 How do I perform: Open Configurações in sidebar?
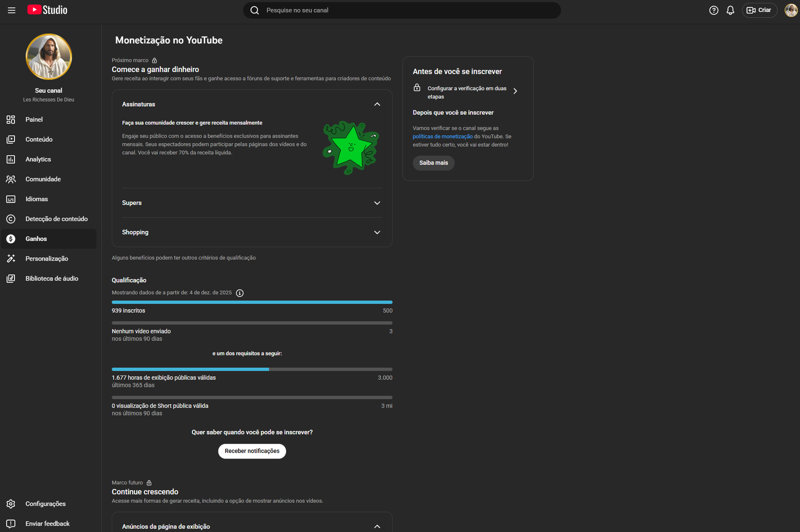click(48, 504)
